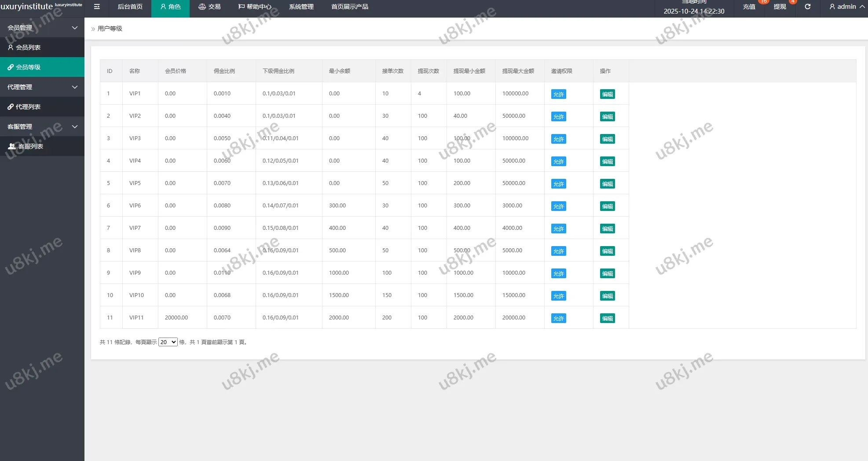Go to 后台首页 in the top navigation
The height and width of the screenshot is (461, 868).
point(130,7)
